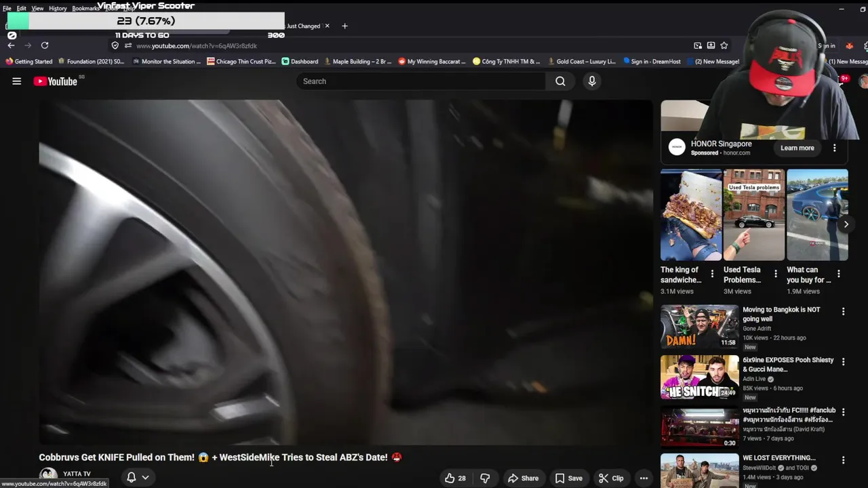Open options menu for HONOR Singapore ad
Screen dimensions: 868x488
pyautogui.click(x=835, y=148)
